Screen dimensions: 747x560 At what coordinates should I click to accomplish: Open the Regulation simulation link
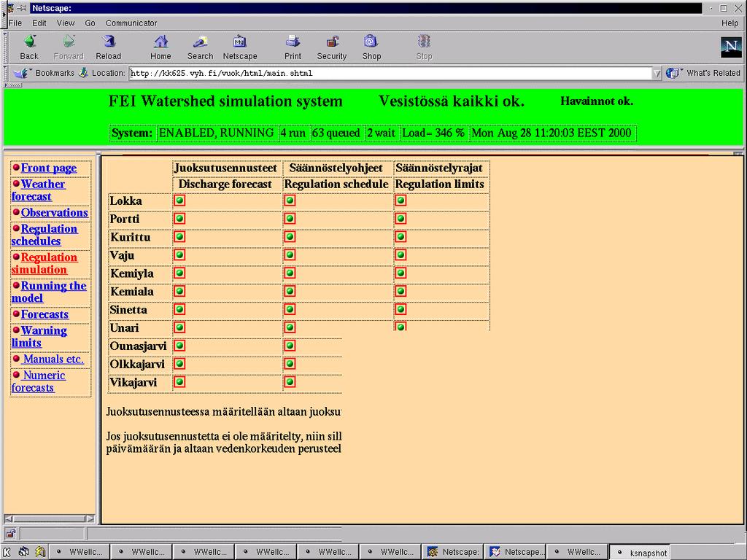coord(44,263)
